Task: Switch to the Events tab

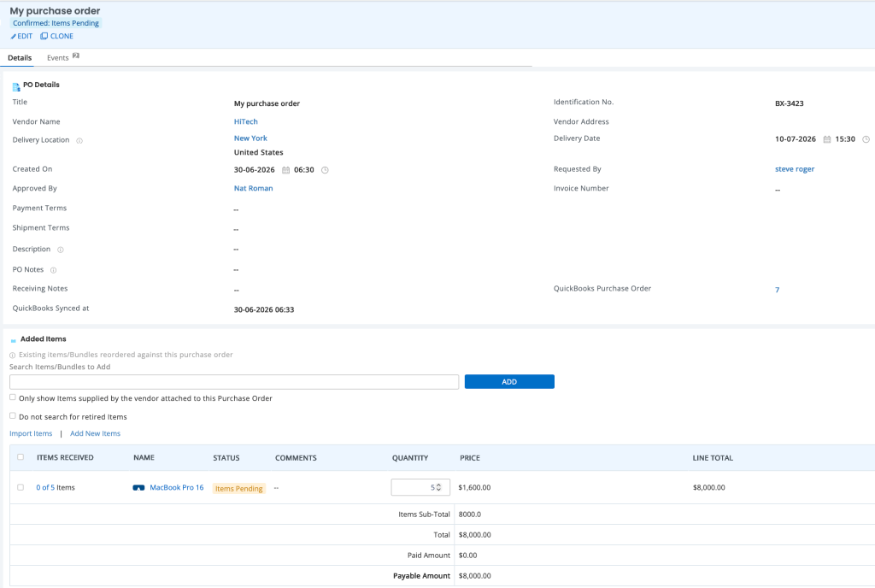Action: click(x=57, y=57)
